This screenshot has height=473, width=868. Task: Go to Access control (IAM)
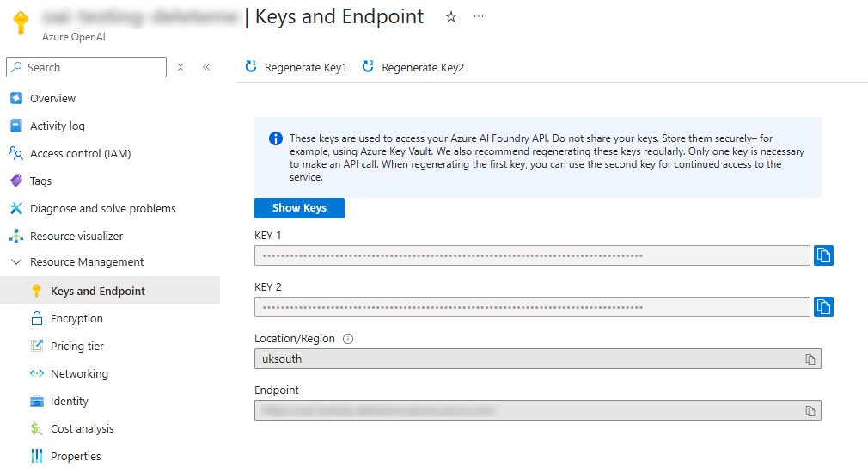pyautogui.click(x=80, y=154)
